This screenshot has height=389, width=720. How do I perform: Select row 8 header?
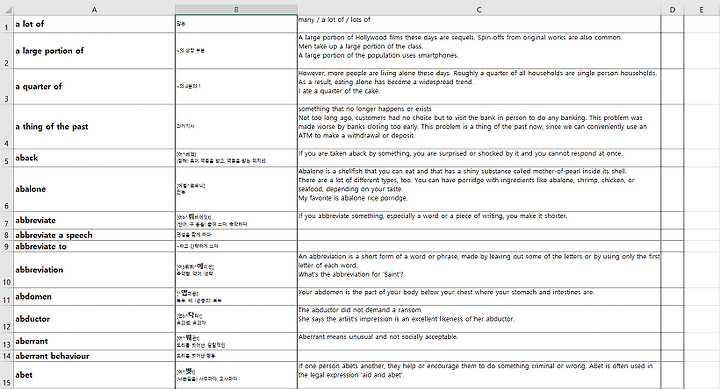7,235
